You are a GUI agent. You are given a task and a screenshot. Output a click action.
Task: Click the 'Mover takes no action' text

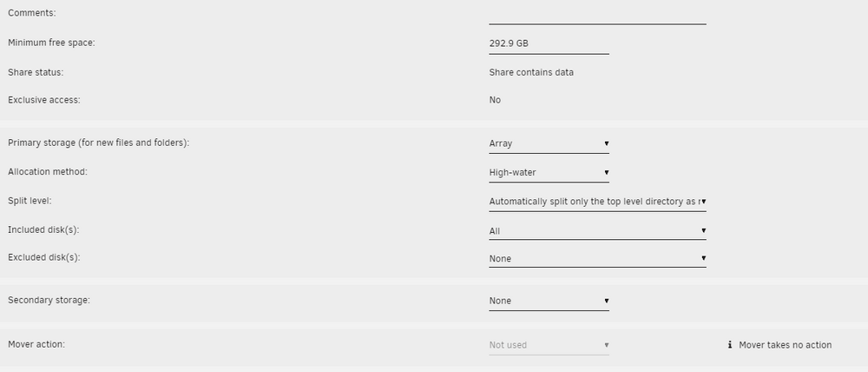785,345
